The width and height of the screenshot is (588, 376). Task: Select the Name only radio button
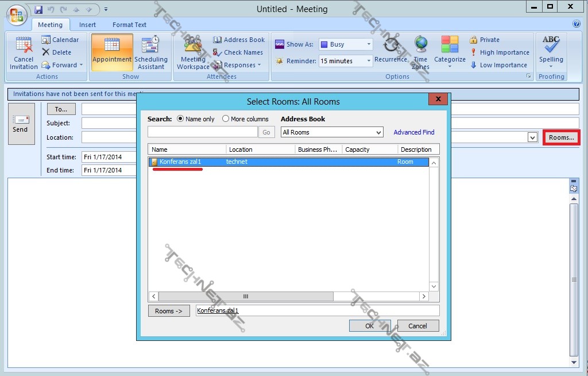[180, 119]
